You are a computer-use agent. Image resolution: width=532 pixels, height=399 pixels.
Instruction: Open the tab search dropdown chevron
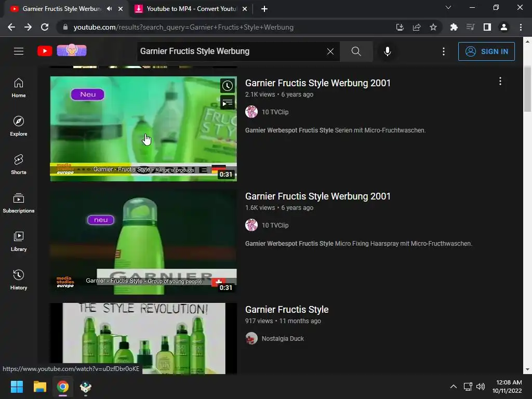(448, 7)
